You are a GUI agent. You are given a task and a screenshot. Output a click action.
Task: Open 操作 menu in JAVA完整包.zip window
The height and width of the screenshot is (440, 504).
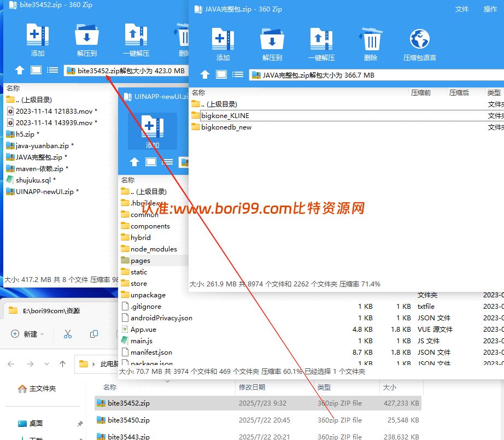(x=490, y=9)
